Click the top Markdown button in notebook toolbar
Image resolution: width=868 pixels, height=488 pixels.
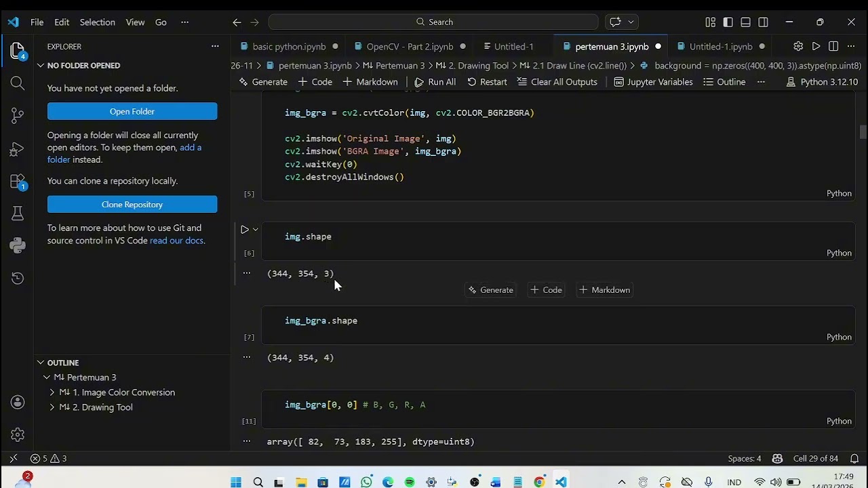(x=370, y=82)
